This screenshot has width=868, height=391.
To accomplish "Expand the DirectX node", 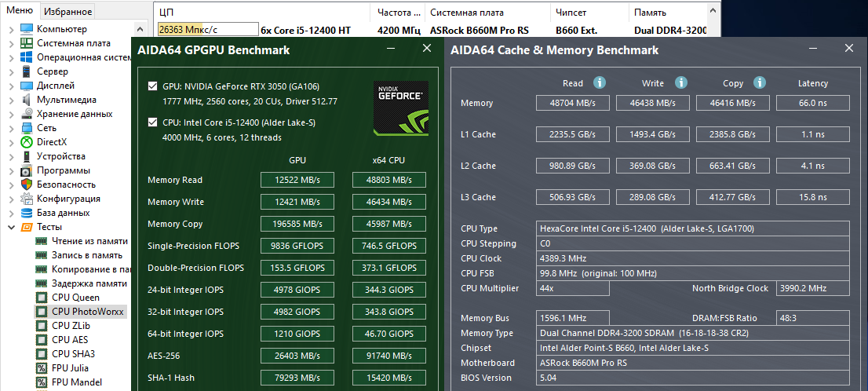I will tap(11, 142).
